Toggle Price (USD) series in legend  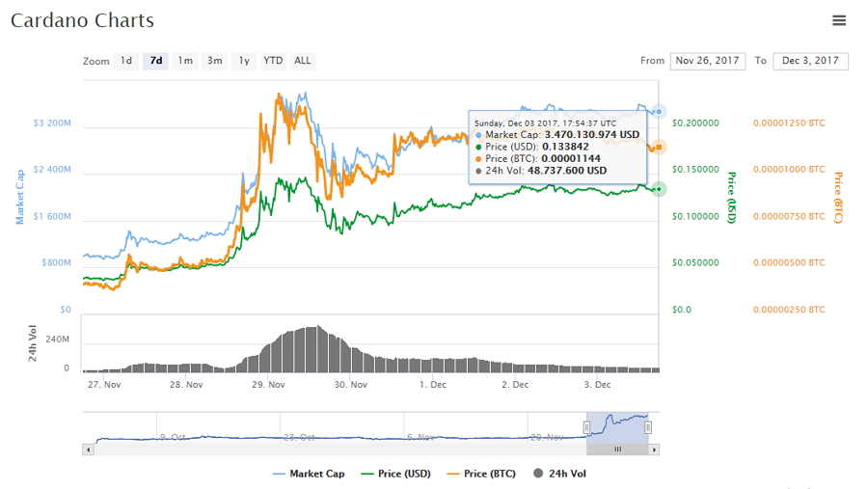[395, 474]
